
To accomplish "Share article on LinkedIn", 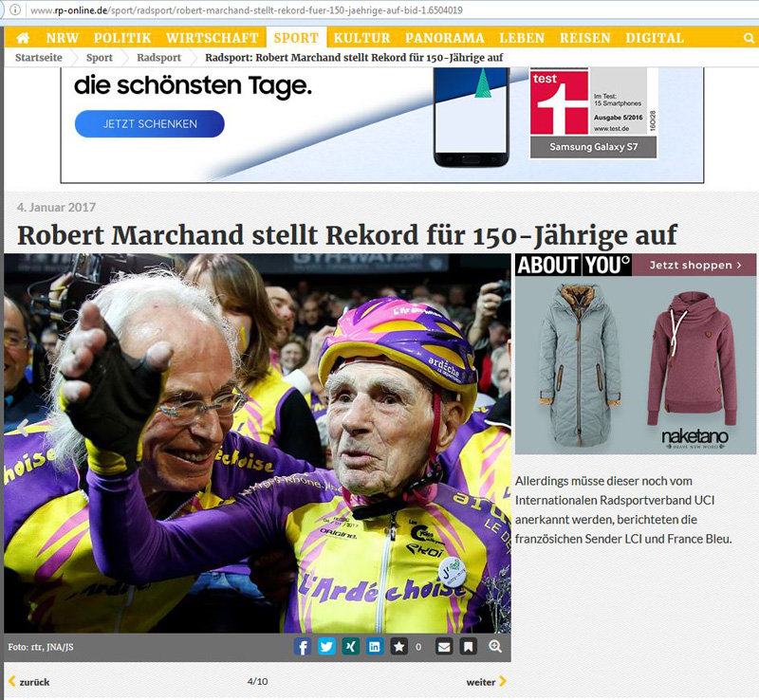I will [375, 647].
